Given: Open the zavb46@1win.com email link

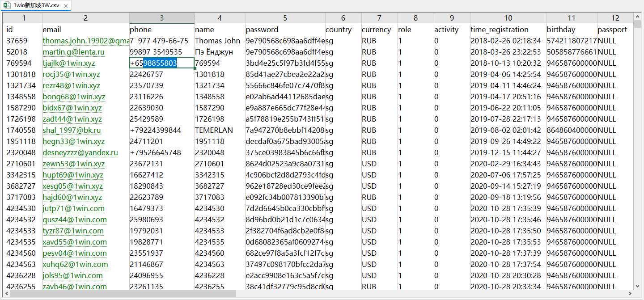Looking at the screenshot, I should [75, 287].
